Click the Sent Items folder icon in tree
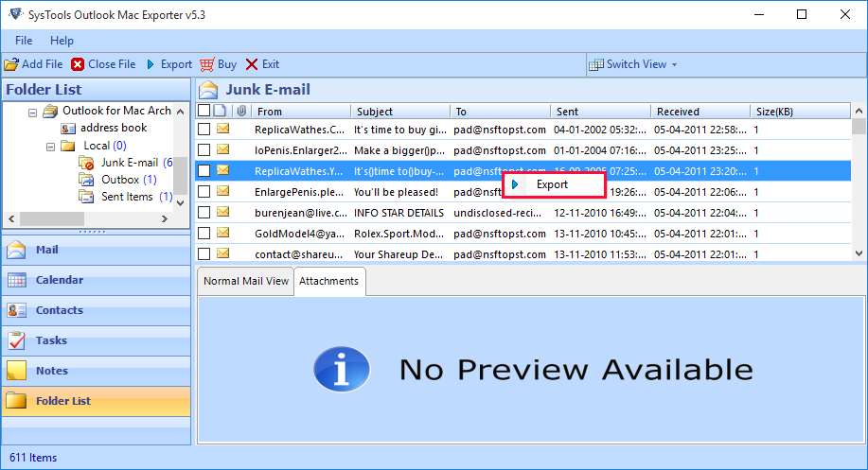868x470 pixels. pyautogui.click(x=86, y=197)
